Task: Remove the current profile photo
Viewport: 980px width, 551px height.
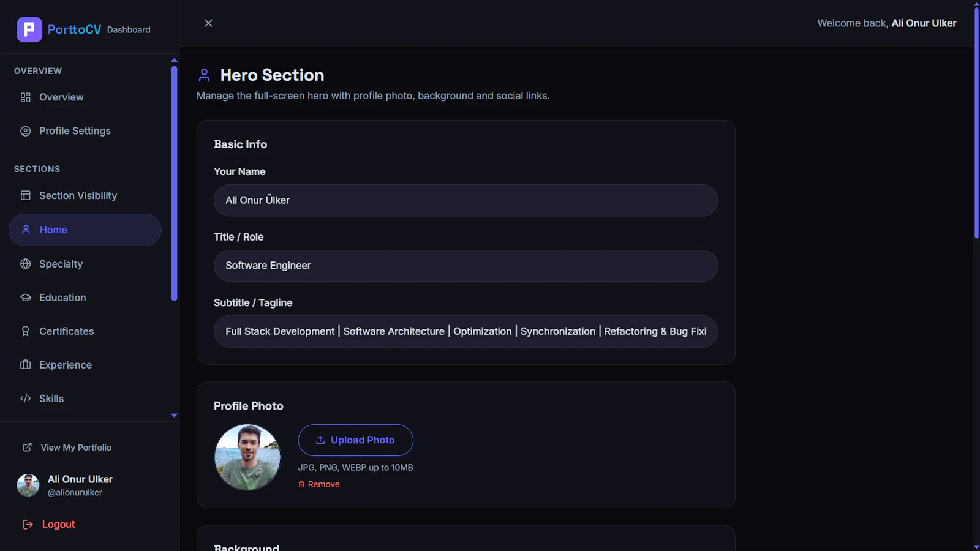Action: pyautogui.click(x=319, y=484)
